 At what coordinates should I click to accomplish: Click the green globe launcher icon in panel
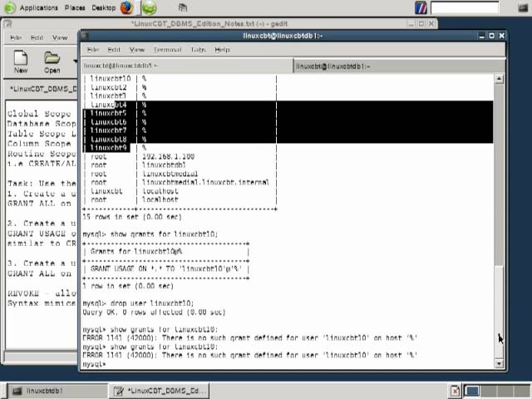(149, 7)
